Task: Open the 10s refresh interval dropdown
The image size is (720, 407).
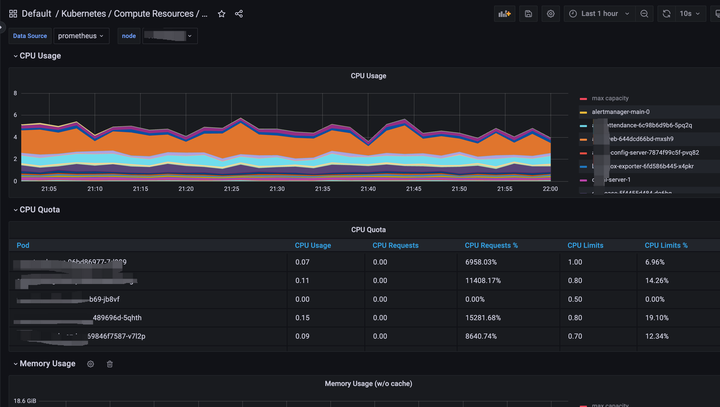Action: (689, 14)
